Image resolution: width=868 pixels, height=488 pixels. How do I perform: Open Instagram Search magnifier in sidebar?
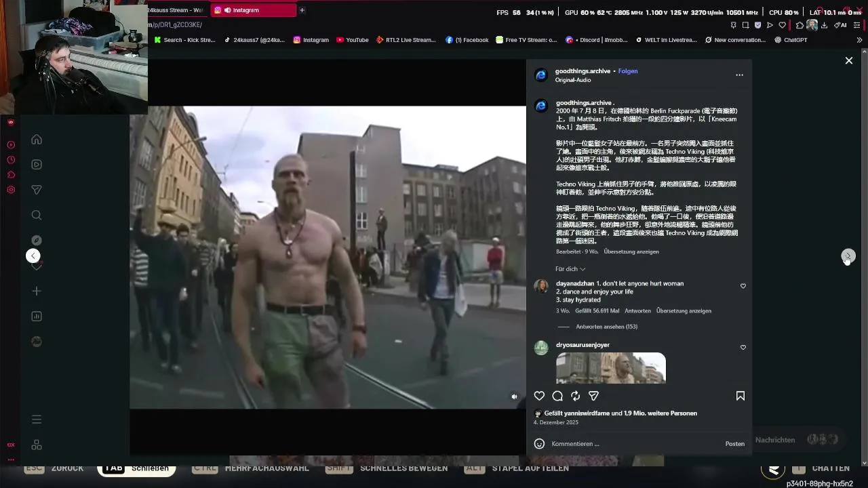click(37, 216)
